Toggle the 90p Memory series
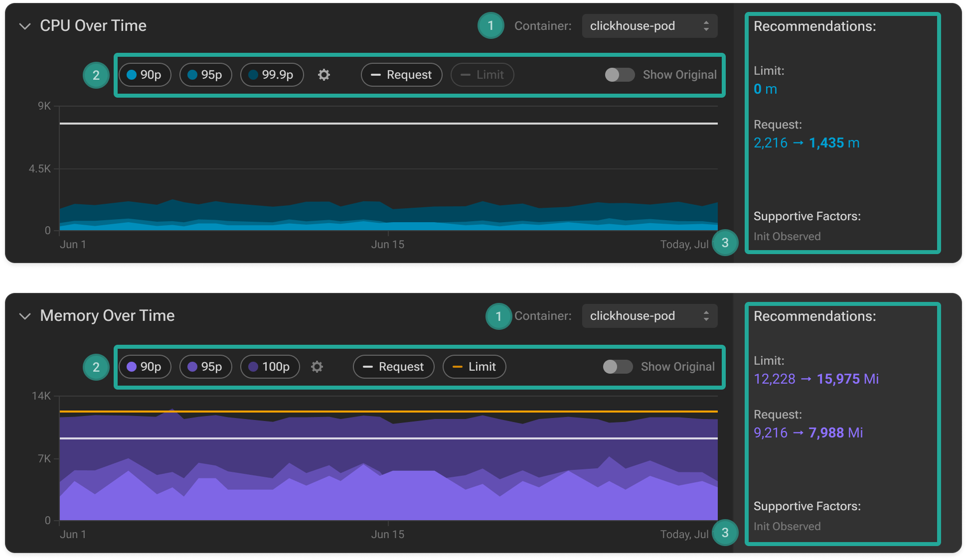The width and height of the screenshot is (967, 560). pos(145,367)
